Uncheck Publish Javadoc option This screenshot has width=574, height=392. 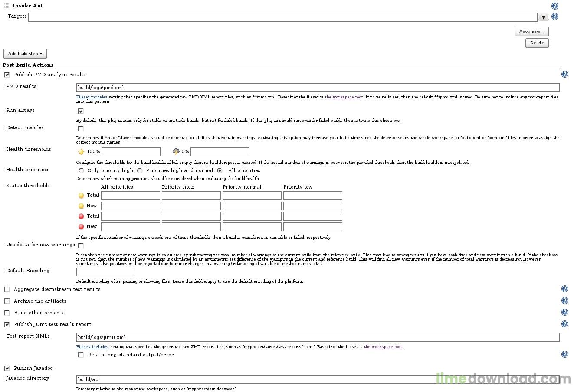[x=7, y=368]
